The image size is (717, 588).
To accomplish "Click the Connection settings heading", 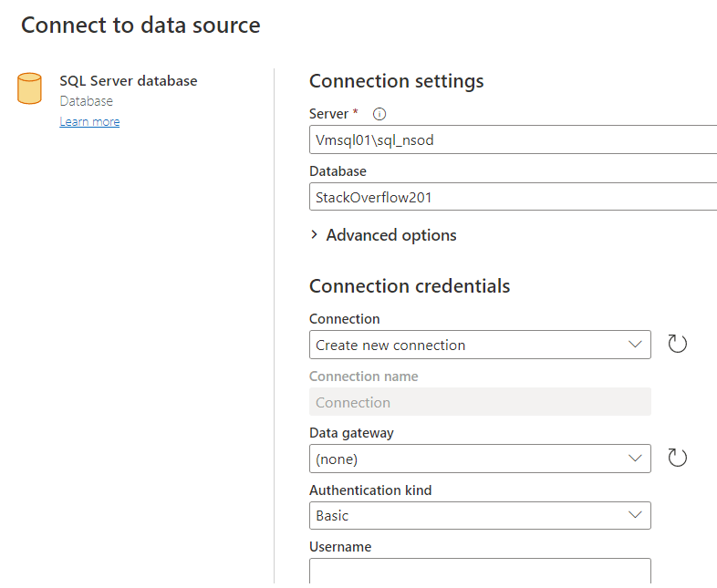I will coord(396,80).
